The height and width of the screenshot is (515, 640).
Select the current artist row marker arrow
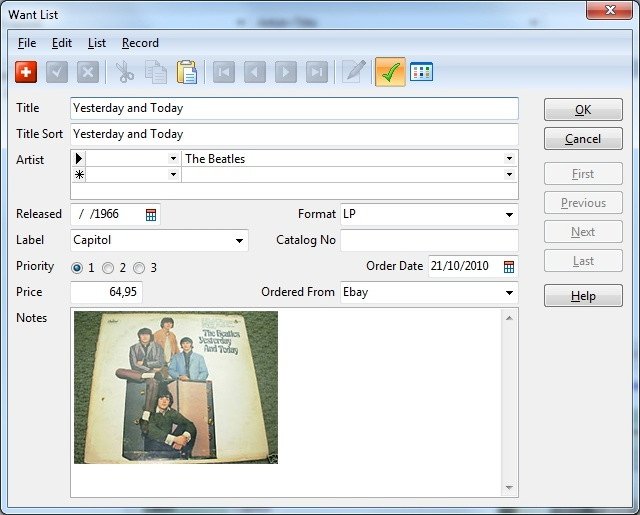click(79, 158)
